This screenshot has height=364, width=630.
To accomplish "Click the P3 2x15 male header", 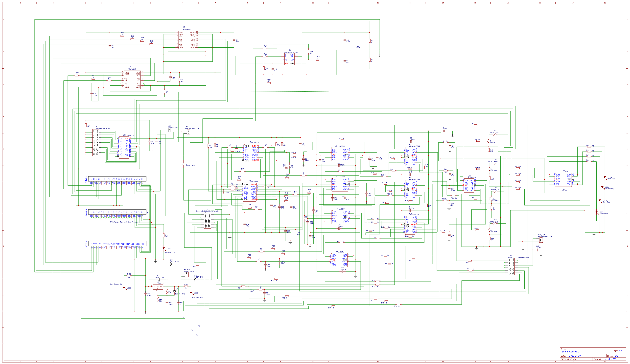I will 96,142.
